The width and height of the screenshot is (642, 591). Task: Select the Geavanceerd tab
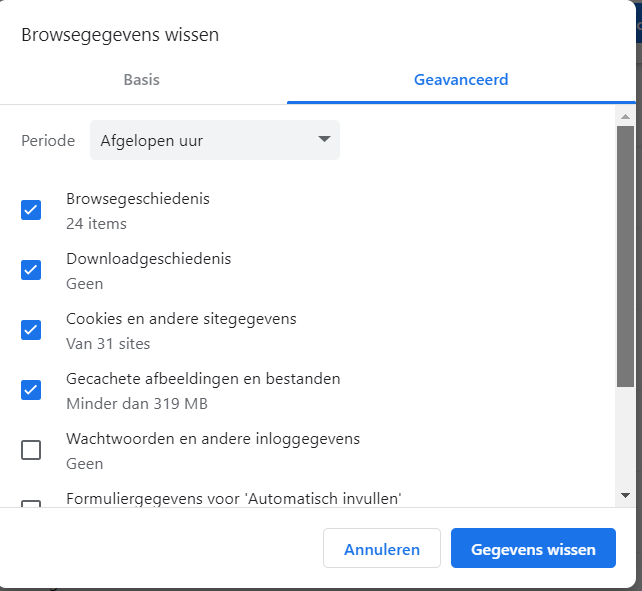point(461,80)
